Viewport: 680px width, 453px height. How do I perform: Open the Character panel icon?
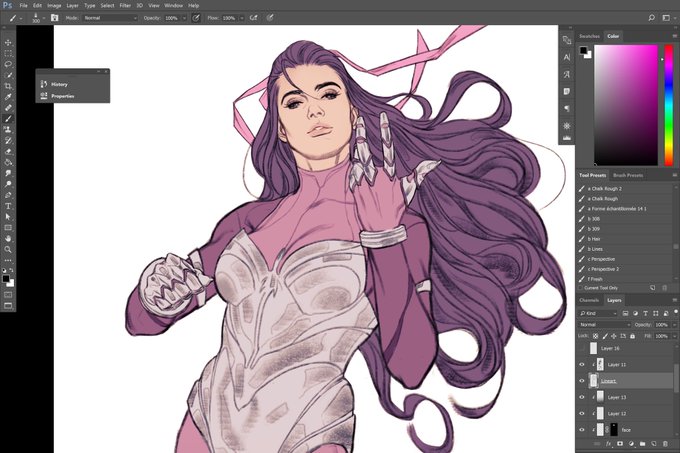(x=567, y=57)
